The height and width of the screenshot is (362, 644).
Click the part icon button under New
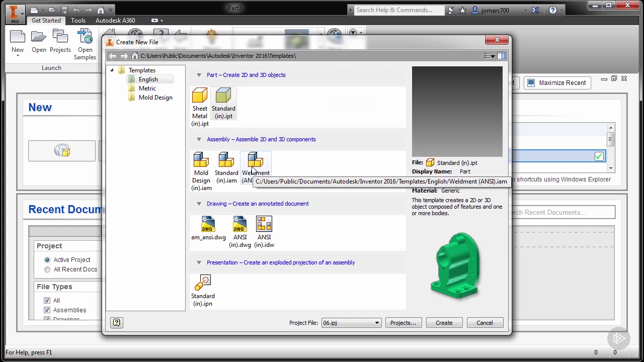pyautogui.click(x=62, y=151)
